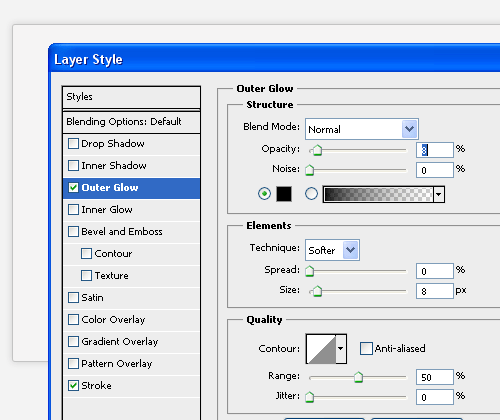Open the Technique dropdown showing Softer

pyautogui.click(x=332, y=250)
